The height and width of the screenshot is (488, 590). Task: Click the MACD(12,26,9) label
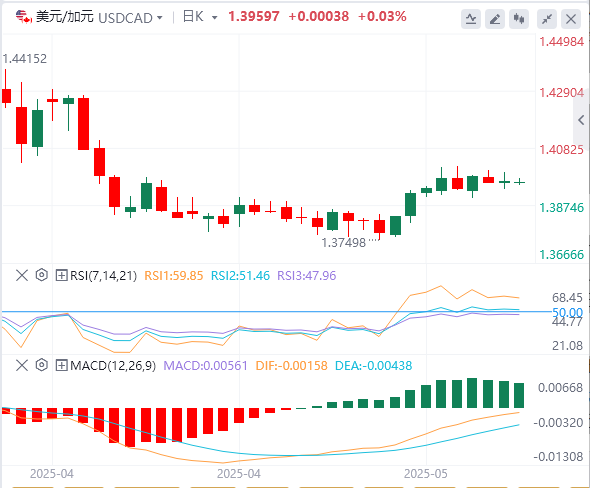pyautogui.click(x=113, y=366)
